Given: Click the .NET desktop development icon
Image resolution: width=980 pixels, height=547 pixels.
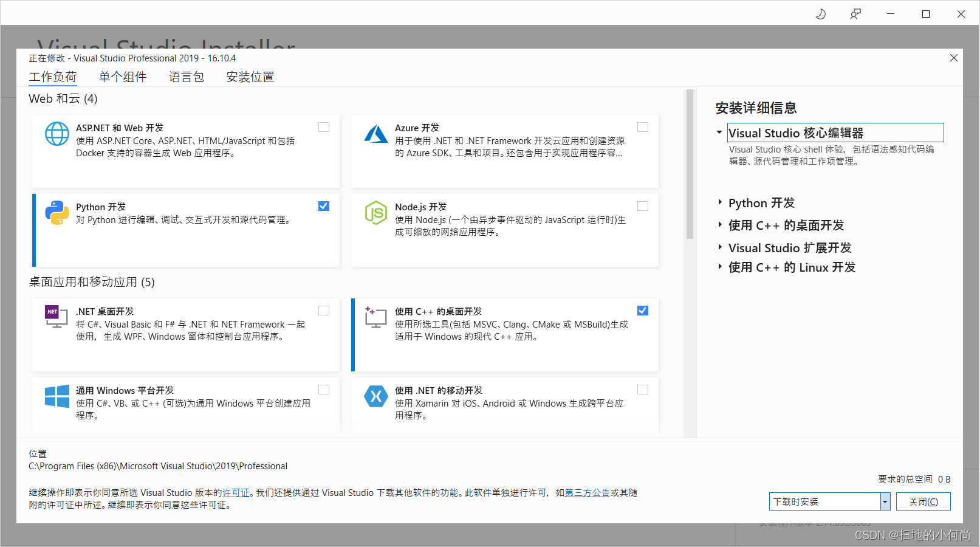Looking at the screenshot, I should [57, 317].
